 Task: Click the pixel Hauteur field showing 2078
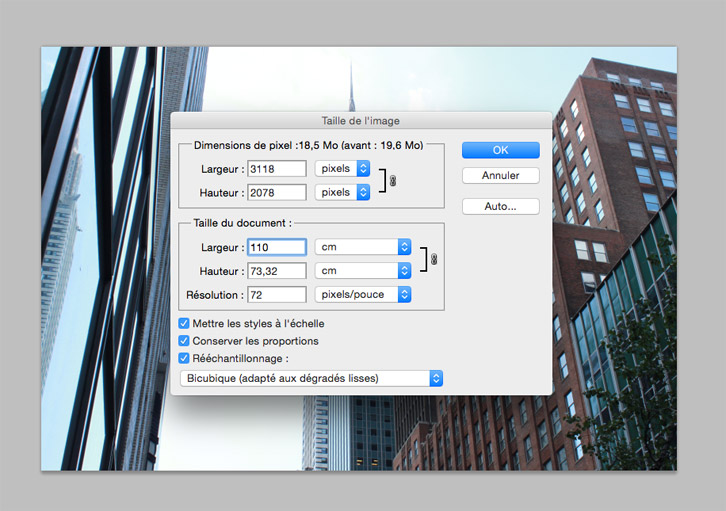pos(276,191)
